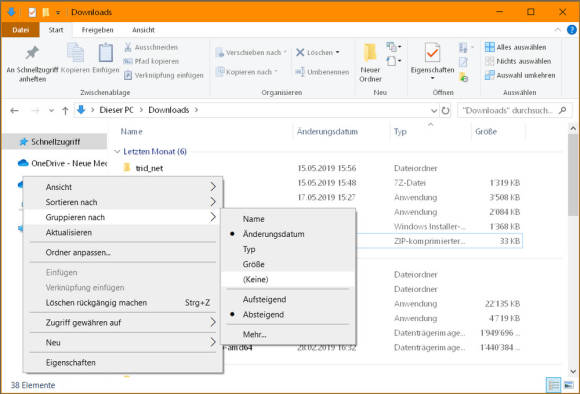Click Pfad kopieren in the ribbon
580x394 pixels.
(x=151, y=61)
